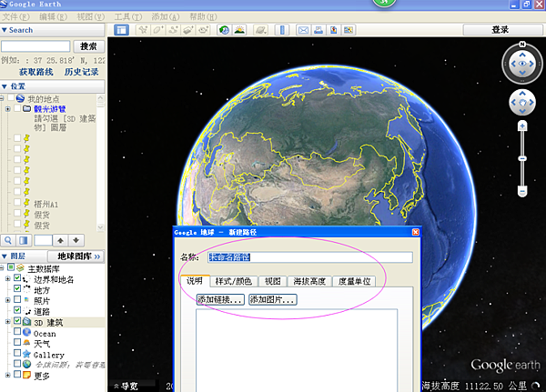Collapse the 图层 panel triangle

(5, 256)
